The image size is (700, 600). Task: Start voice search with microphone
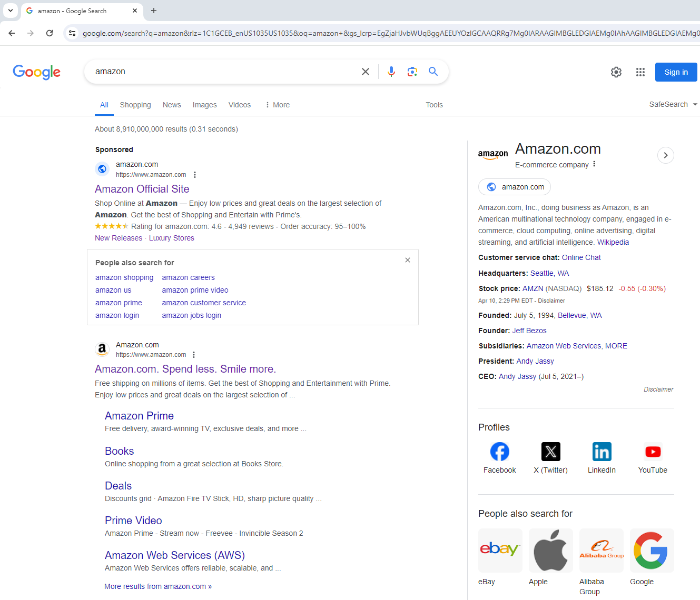[x=391, y=72]
